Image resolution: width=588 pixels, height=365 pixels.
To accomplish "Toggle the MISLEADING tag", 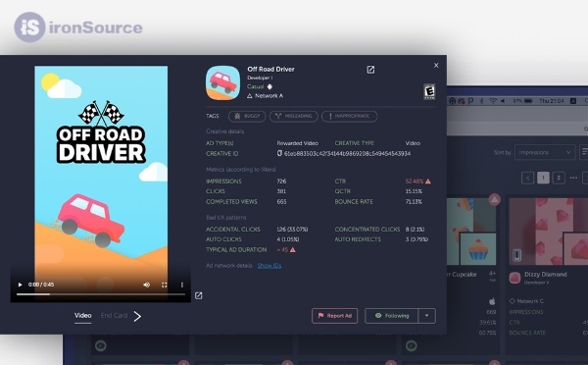I will 294,116.
